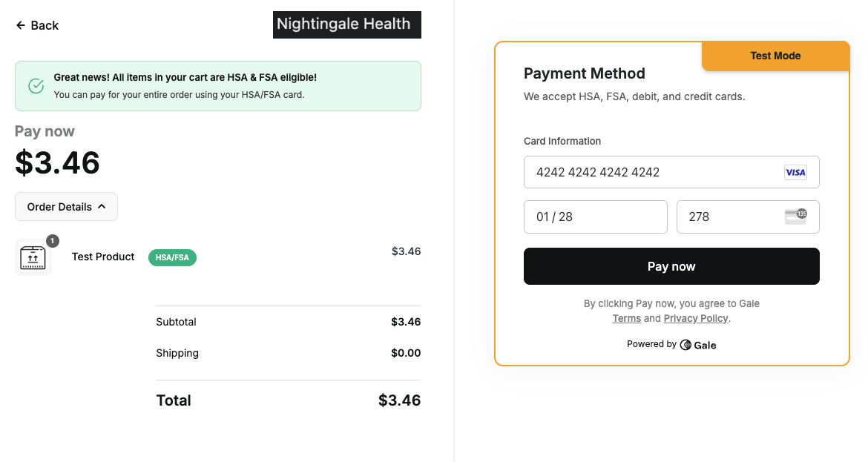Viewport: 868px width, 462px height.
Task: Click the Back arrow icon
Action: (20, 25)
